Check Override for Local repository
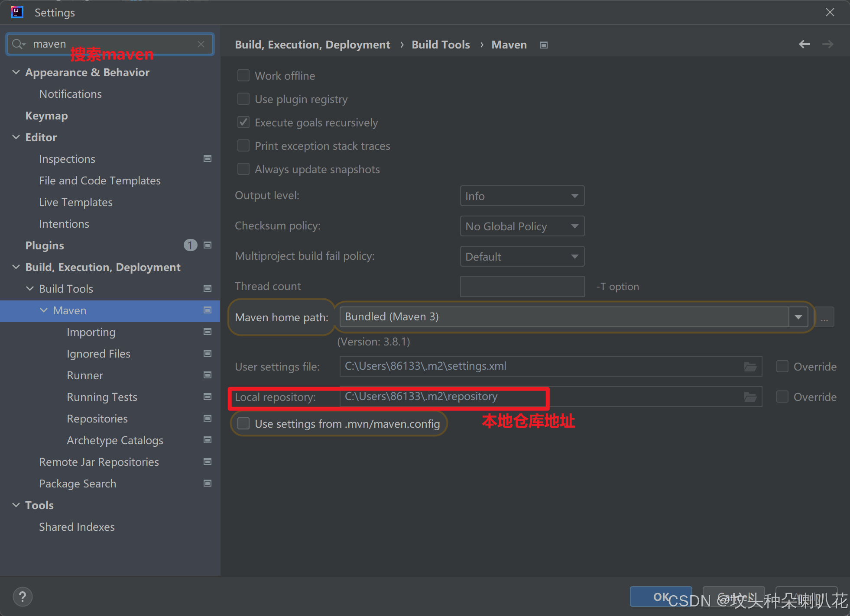The width and height of the screenshot is (850, 616). (782, 397)
